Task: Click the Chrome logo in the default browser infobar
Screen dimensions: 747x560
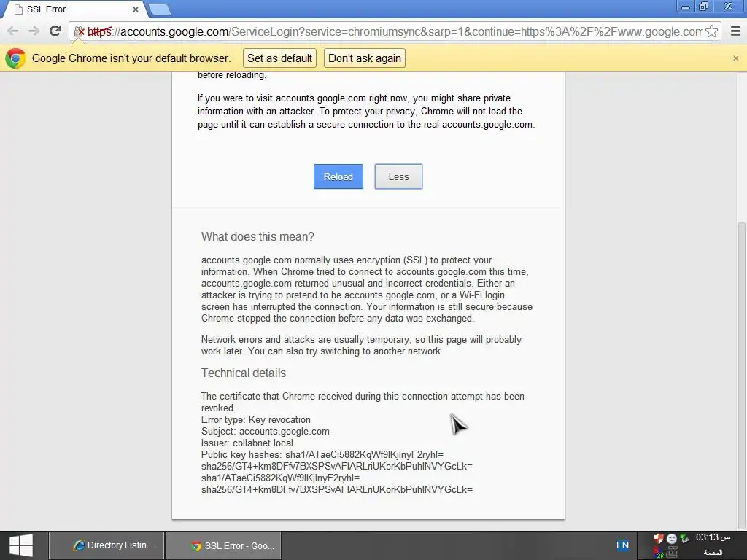Action: (15, 58)
